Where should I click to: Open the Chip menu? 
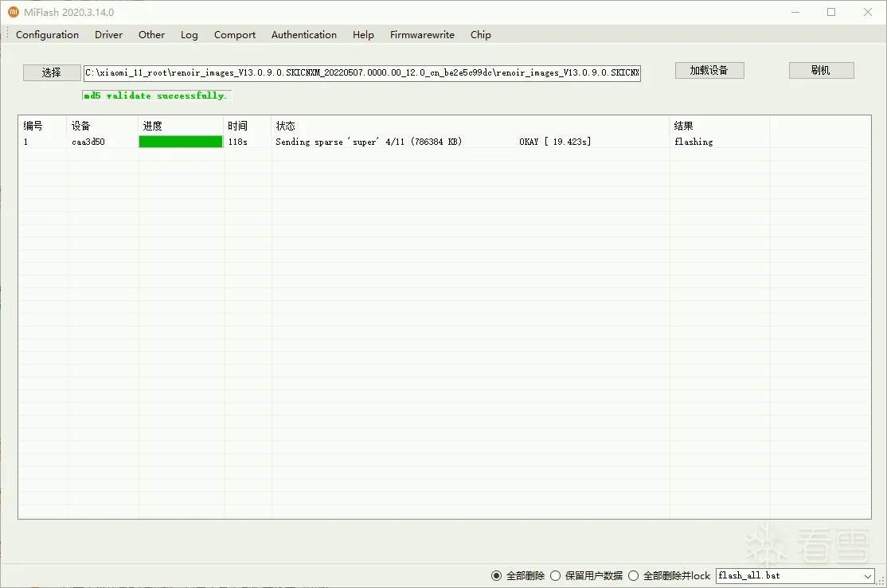tap(481, 34)
